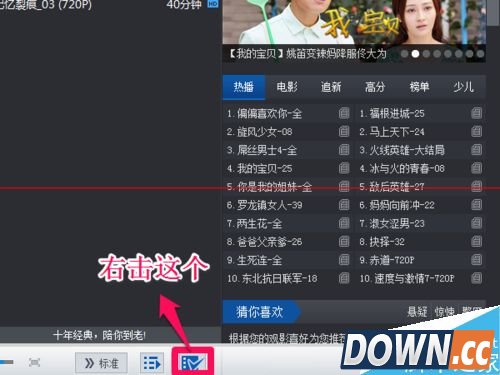Click details icon beside 濮女涩男-23
The height and width of the screenshot is (375, 500).
pyautogui.click(x=477, y=223)
